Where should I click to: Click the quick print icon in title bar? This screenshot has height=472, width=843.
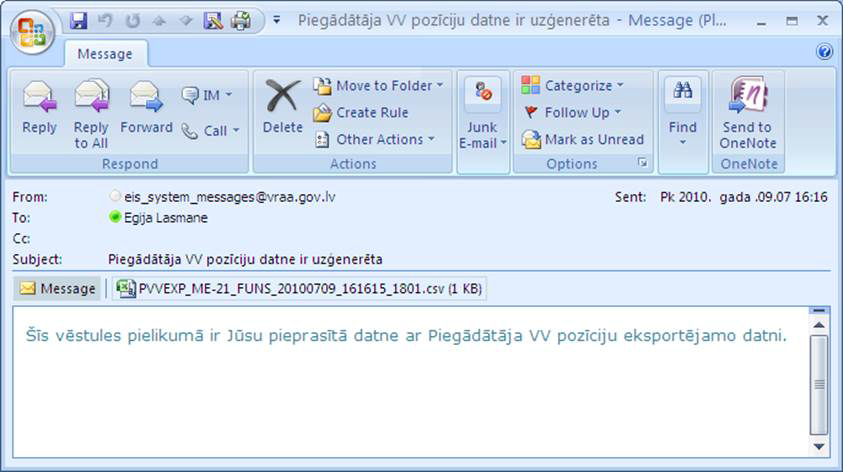click(240, 20)
